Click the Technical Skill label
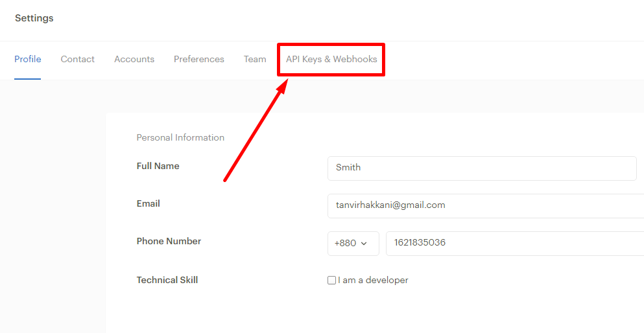Image resolution: width=644 pixels, height=333 pixels. [x=167, y=280]
